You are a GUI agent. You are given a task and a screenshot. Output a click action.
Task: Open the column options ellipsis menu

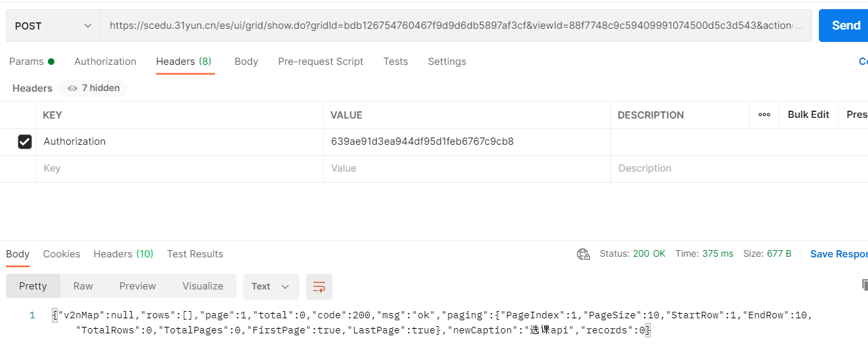(x=764, y=115)
